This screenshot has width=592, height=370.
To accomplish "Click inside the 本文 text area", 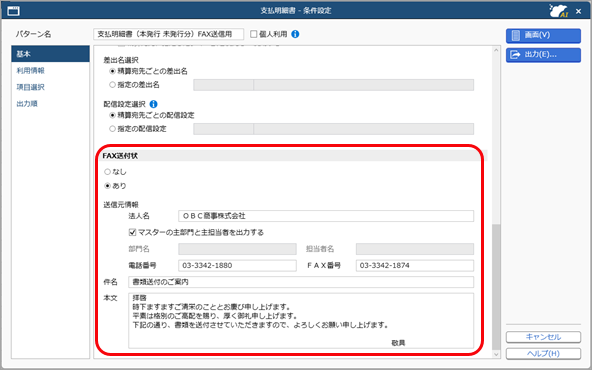I will click(301, 321).
